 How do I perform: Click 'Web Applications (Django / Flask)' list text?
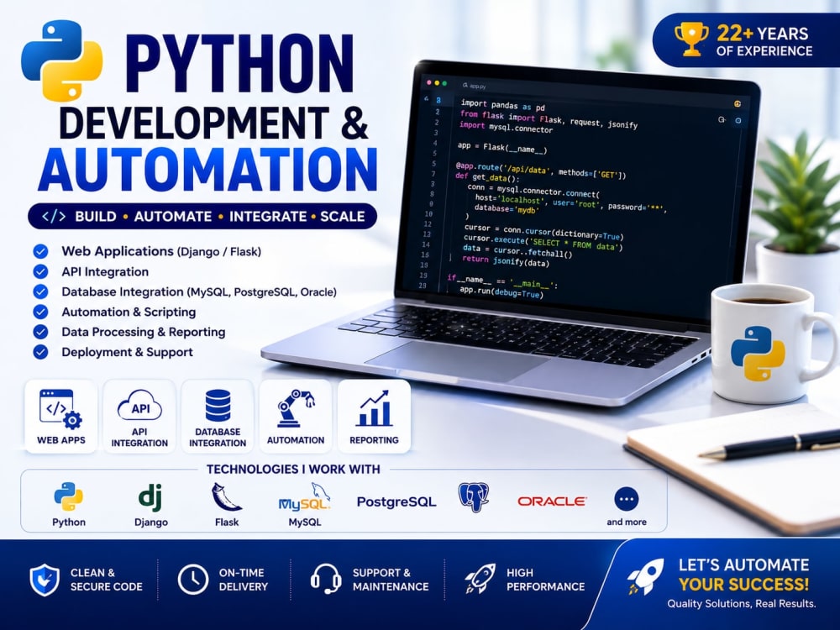(x=161, y=251)
